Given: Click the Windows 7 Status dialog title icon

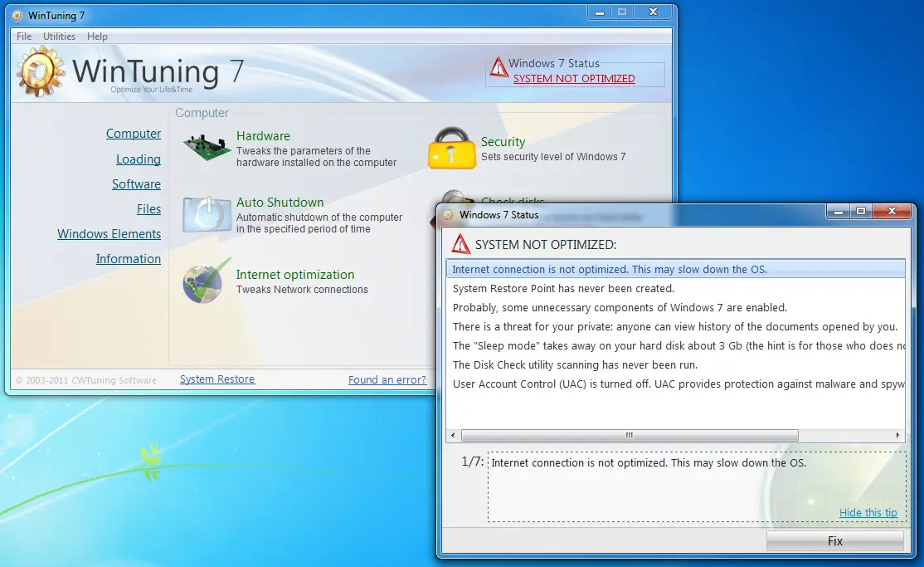Looking at the screenshot, I should (x=449, y=215).
